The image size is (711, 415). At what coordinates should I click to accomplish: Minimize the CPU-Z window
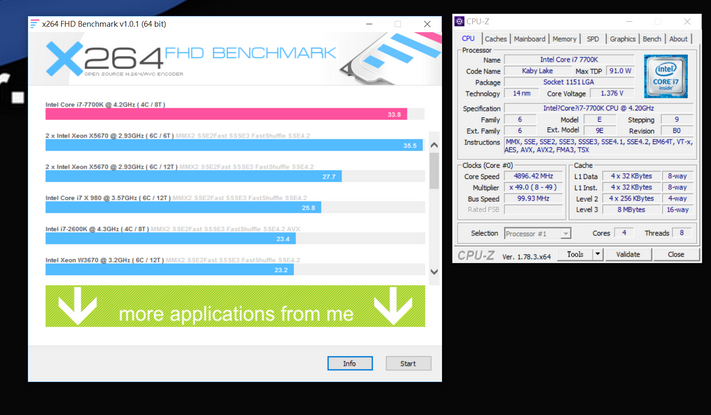(629, 21)
